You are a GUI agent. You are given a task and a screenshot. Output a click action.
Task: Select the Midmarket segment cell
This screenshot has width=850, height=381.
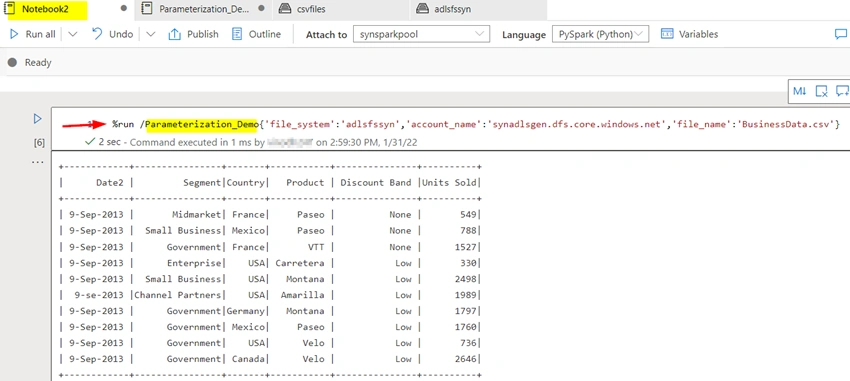pos(197,215)
